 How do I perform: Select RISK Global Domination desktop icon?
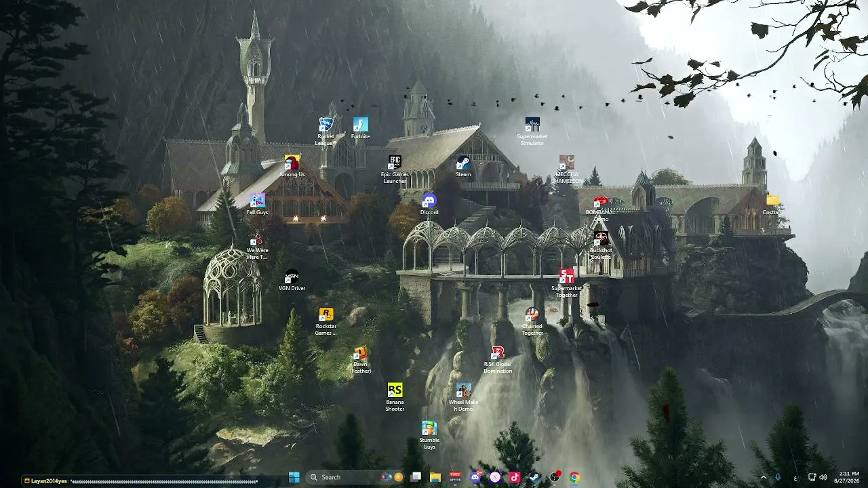click(498, 359)
